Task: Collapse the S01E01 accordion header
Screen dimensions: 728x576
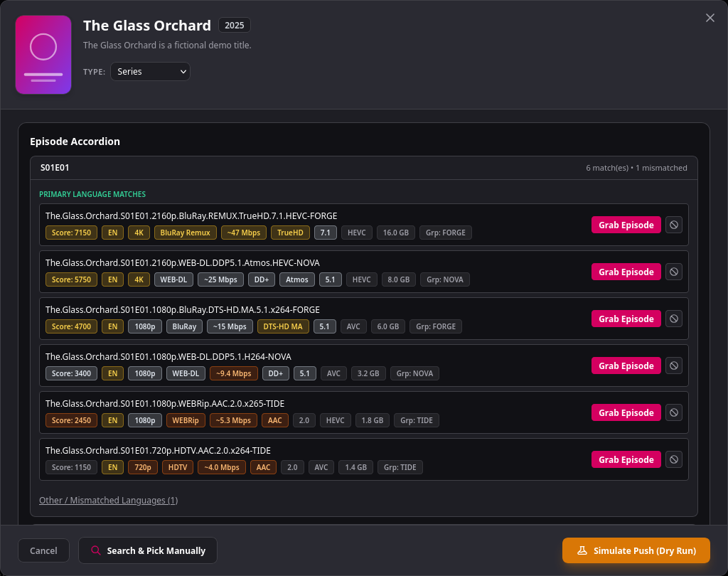Action: tap(363, 168)
